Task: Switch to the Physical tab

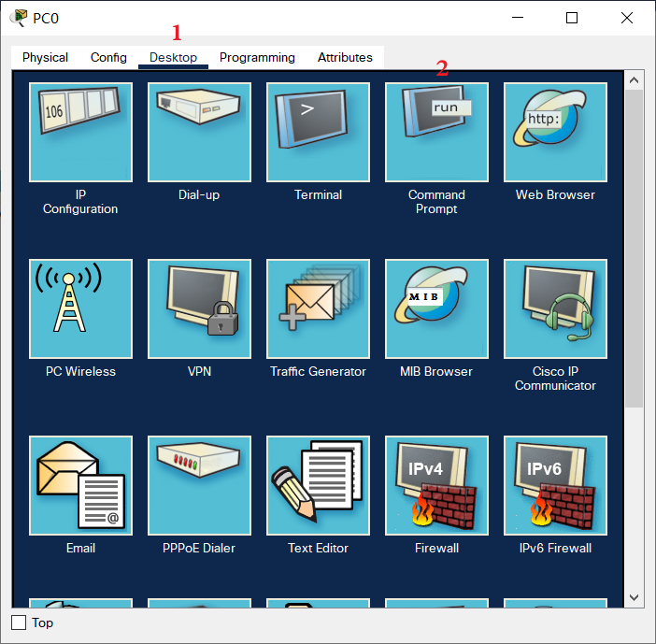Action: click(45, 57)
